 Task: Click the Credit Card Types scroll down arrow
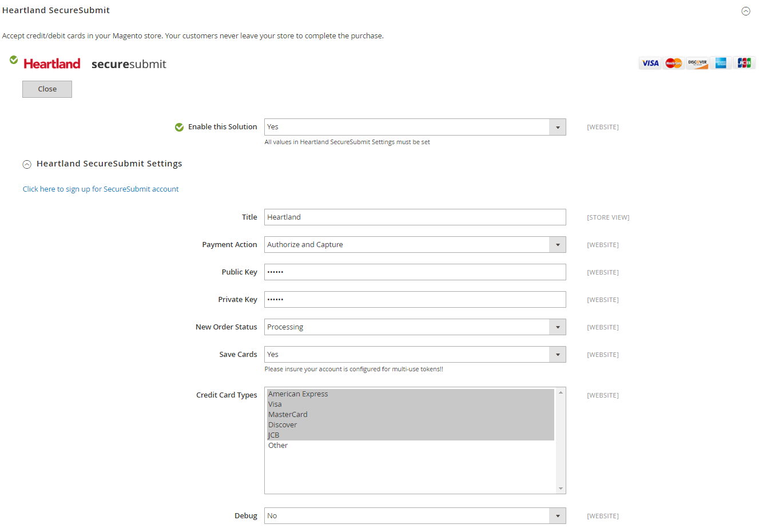[x=561, y=489]
